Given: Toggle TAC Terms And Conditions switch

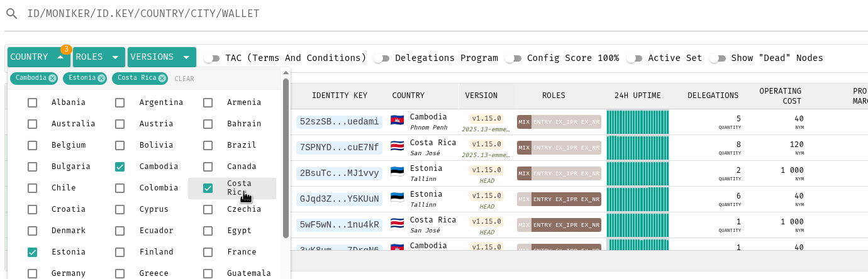Looking at the screenshot, I should (213, 58).
